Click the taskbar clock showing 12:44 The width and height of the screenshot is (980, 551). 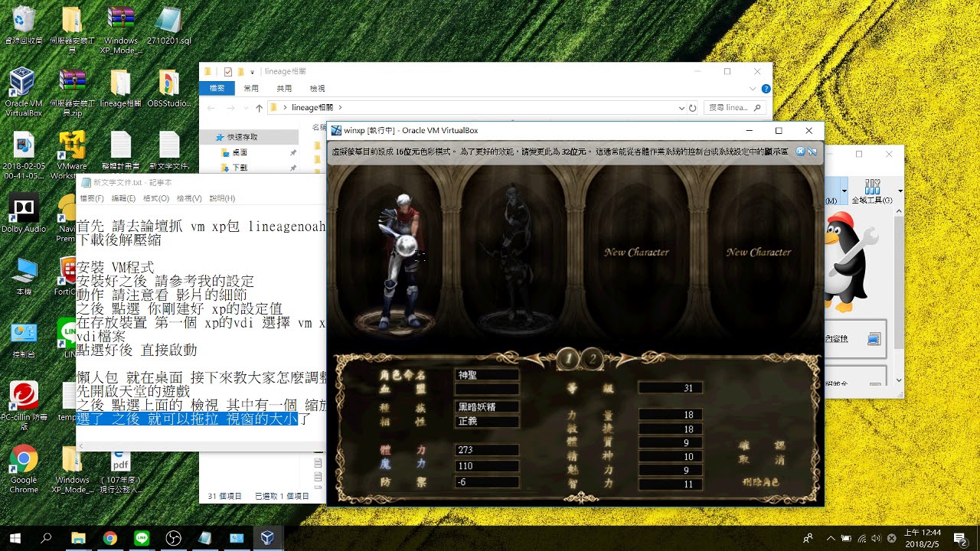pyautogui.click(x=923, y=538)
